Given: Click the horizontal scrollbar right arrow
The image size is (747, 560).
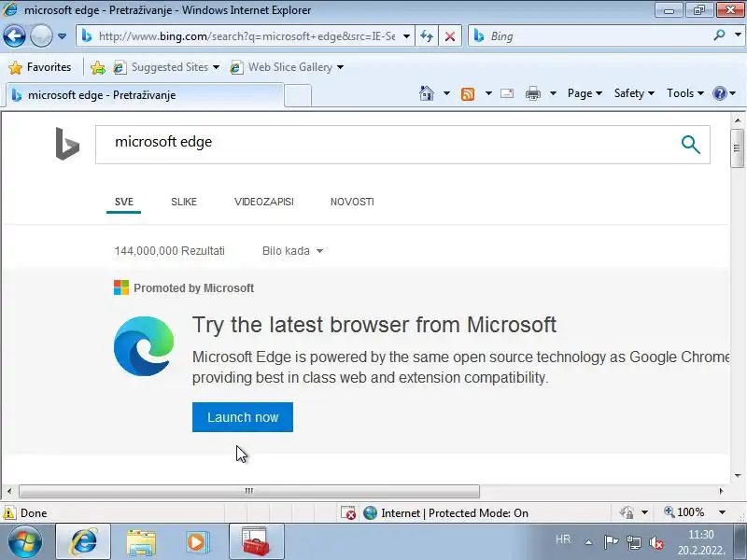Looking at the screenshot, I should 721,491.
